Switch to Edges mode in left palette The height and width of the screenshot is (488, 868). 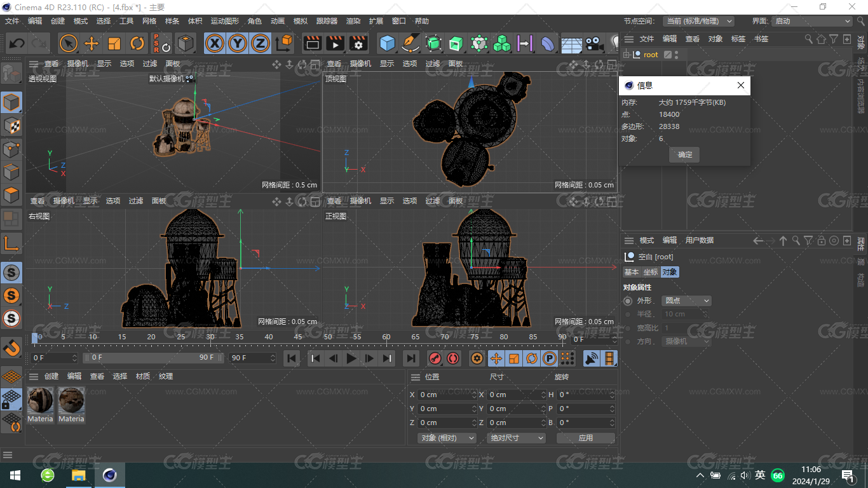tap(11, 172)
